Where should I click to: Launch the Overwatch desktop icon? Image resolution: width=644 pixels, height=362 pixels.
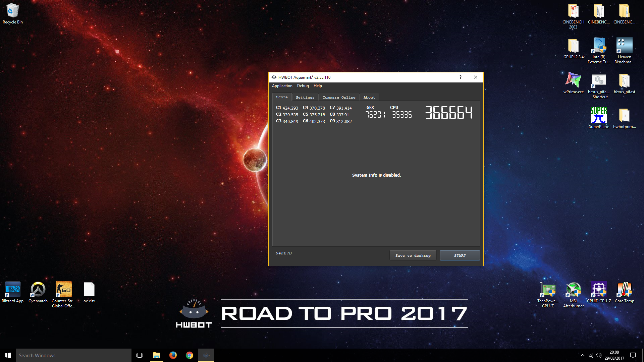(38, 293)
